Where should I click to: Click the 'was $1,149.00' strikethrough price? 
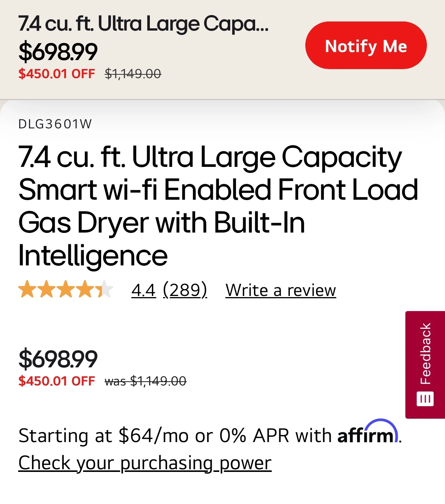[146, 381]
